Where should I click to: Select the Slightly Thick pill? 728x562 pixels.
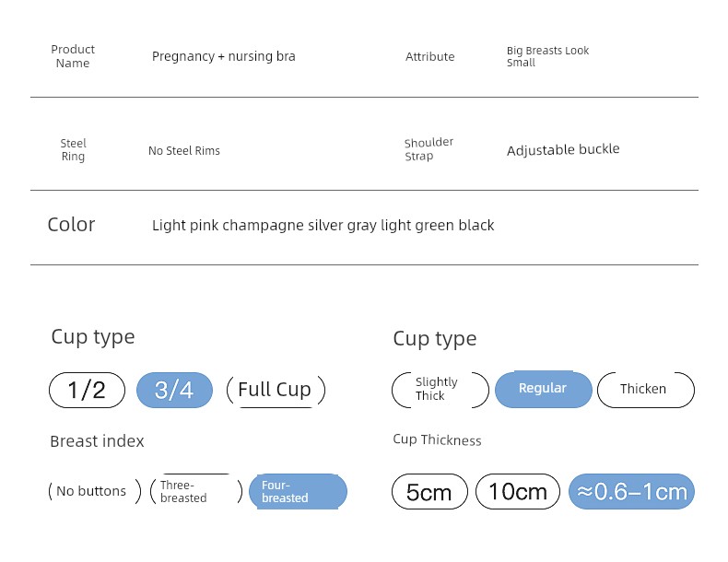coord(440,390)
